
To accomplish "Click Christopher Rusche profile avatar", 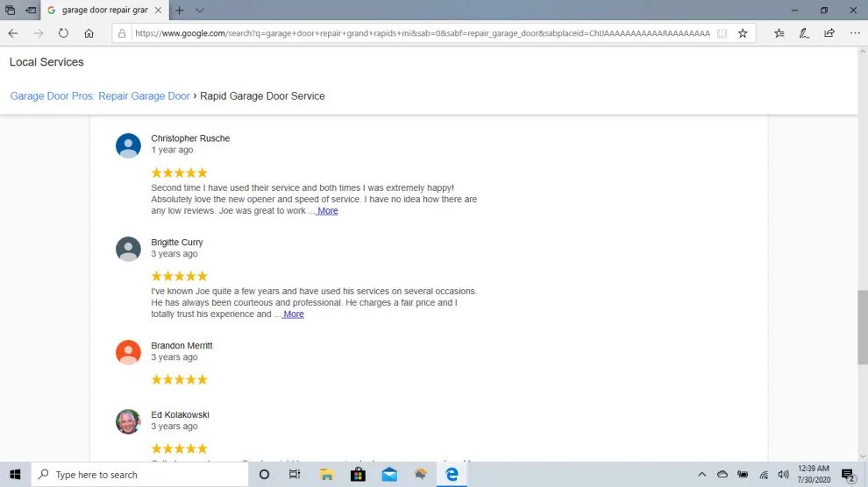I will [128, 145].
